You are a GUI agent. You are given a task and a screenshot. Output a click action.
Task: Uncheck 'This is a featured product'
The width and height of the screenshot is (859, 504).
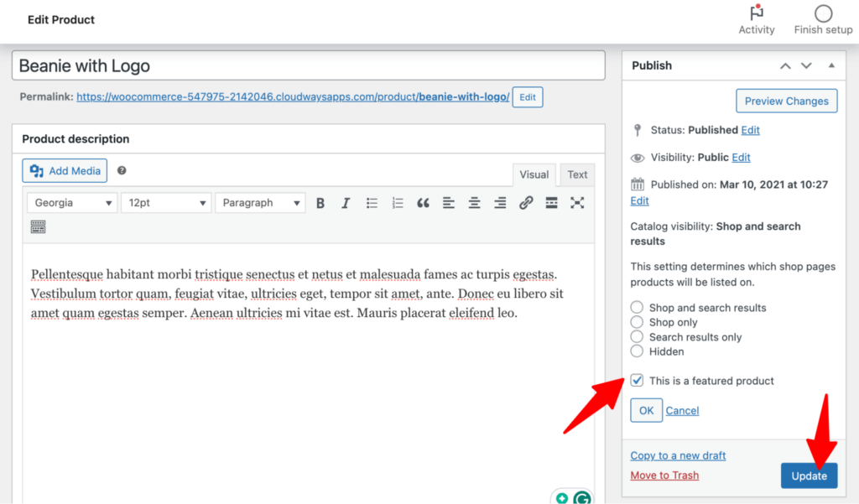[x=638, y=381]
